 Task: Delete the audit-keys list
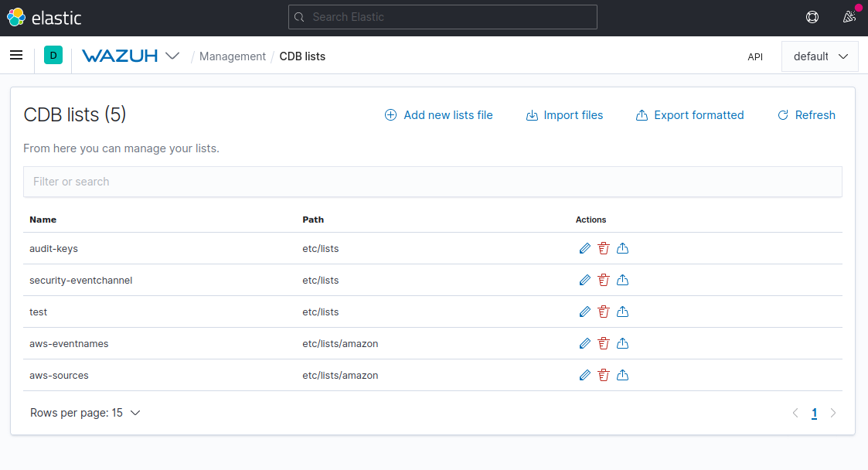click(x=604, y=248)
